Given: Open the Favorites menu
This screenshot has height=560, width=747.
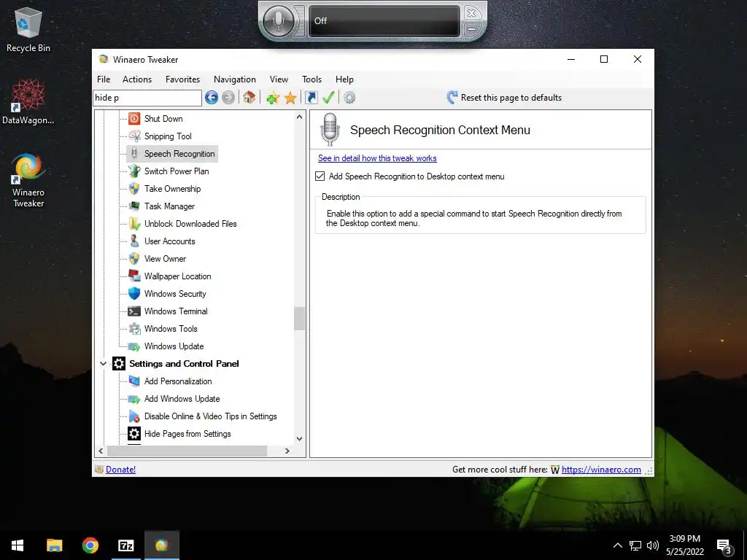Looking at the screenshot, I should pyautogui.click(x=183, y=79).
